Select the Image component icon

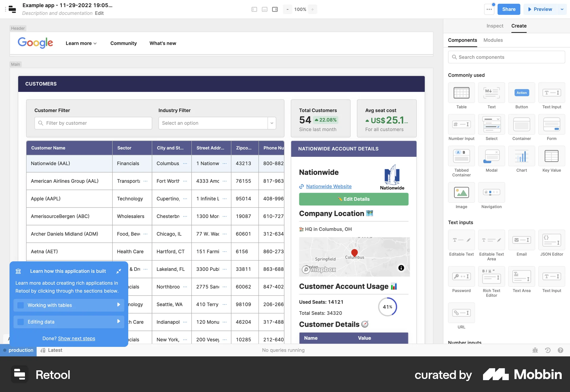coord(461,192)
